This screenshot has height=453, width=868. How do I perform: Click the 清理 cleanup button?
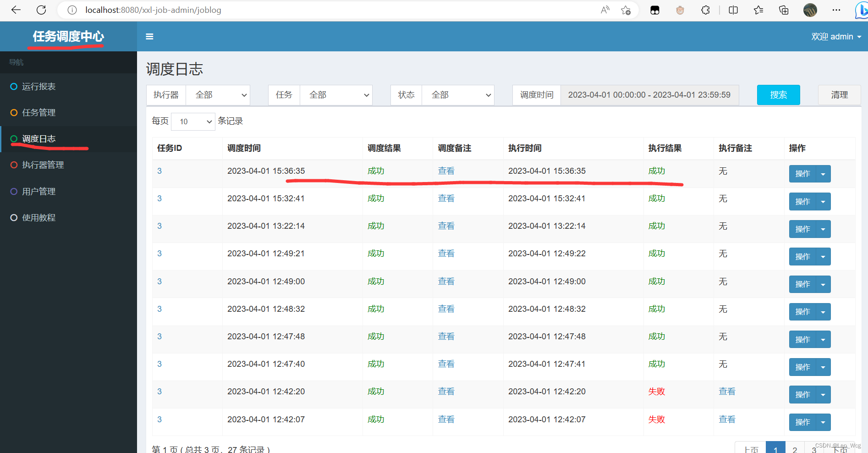(x=839, y=95)
